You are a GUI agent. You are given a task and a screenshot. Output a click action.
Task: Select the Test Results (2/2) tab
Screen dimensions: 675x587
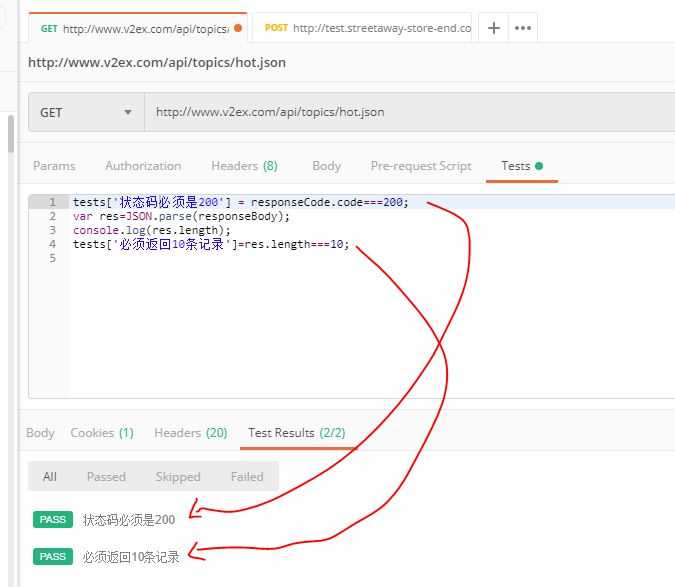(297, 433)
